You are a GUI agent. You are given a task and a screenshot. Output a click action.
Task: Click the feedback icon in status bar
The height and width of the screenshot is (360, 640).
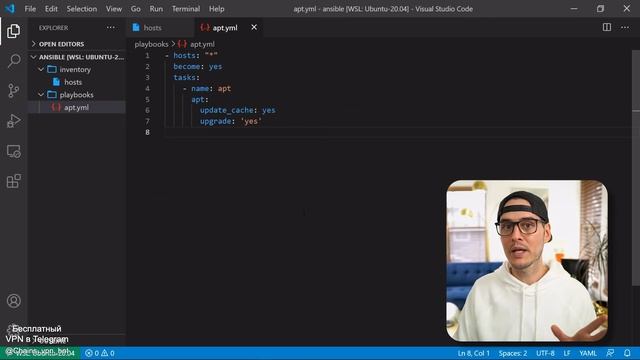point(610,353)
